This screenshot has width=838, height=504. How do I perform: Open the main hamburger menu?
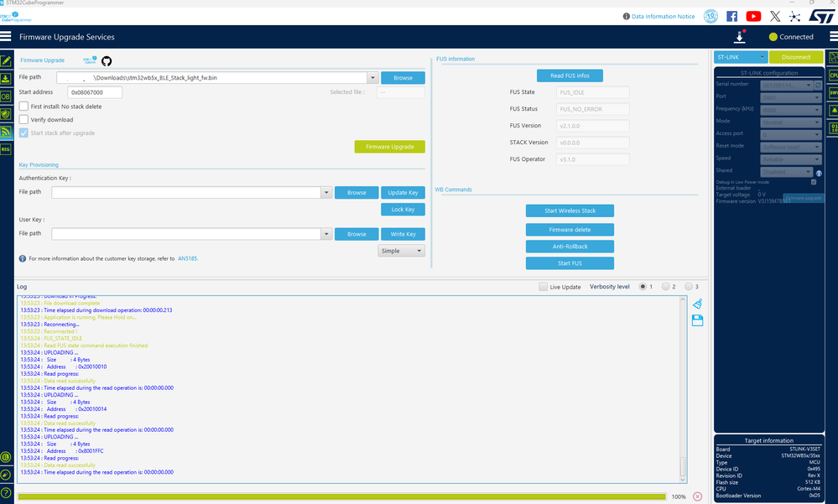click(5, 36)
